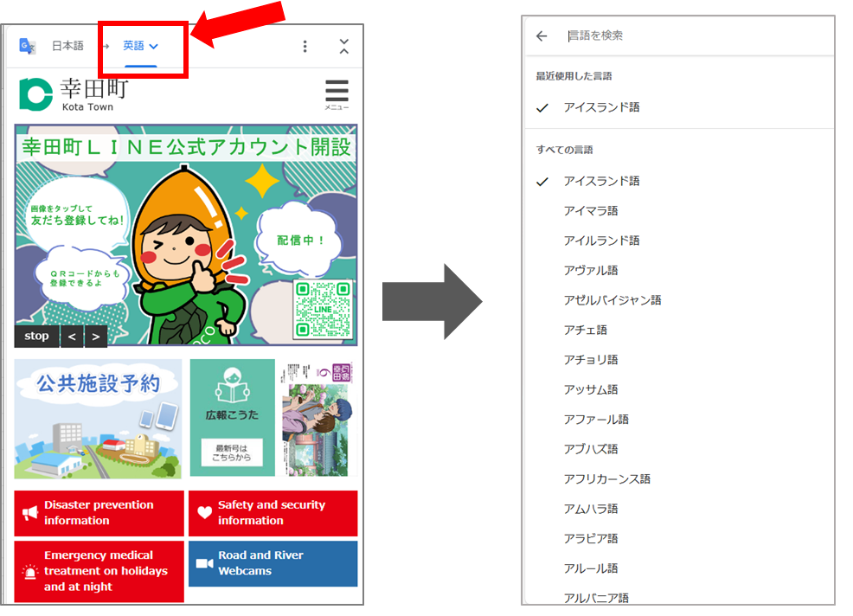Open Safety and security information
Viewport: 853px width, 616px height.
(x=273, y=512)
